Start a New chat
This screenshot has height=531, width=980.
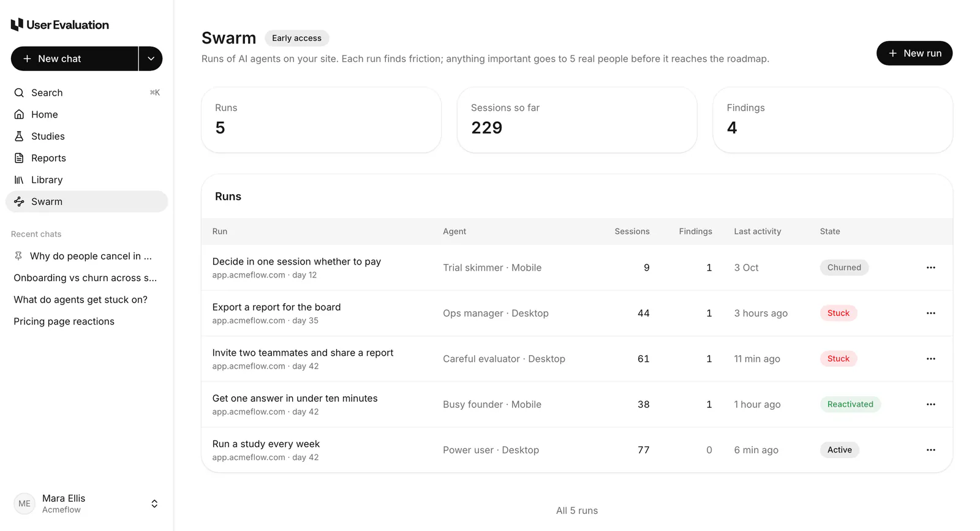click(x=74, y=59)
